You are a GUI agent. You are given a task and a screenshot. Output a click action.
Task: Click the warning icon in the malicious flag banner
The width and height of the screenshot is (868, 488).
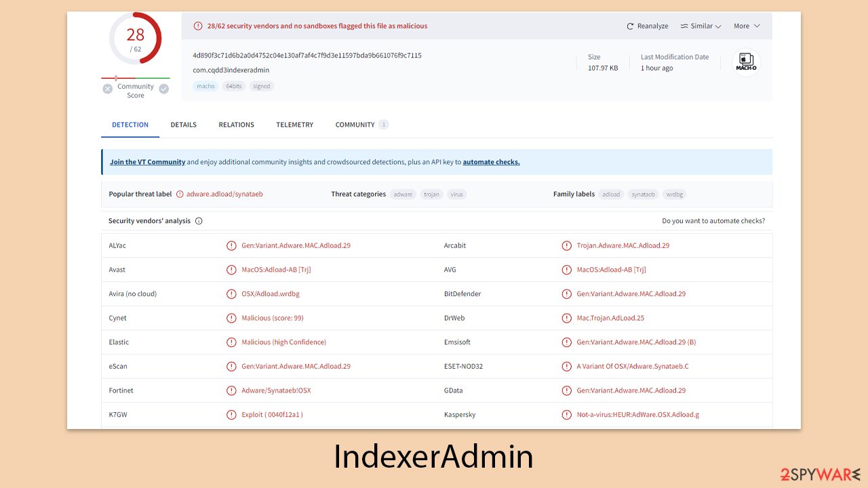197,26
